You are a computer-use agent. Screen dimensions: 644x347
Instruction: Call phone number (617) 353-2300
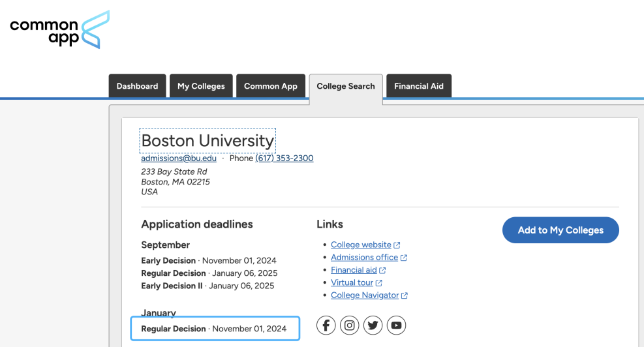click(284, 158)
